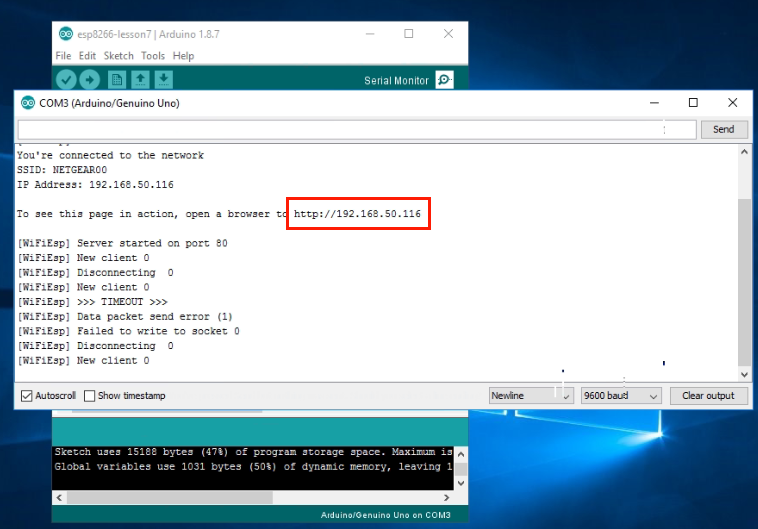Image resolution: width=758 pixels, height=529 pixels.
Task: Click the serial monitor text input field
Action: 357,130
